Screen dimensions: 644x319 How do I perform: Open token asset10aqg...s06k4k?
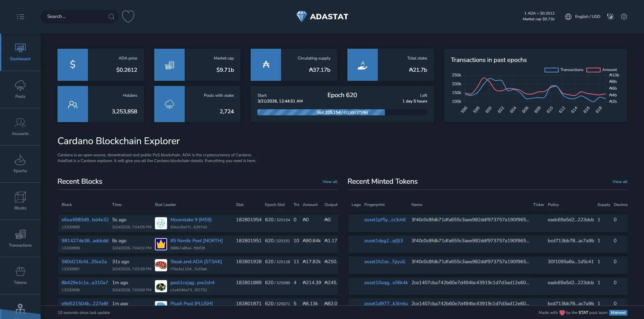coord(386,282)
